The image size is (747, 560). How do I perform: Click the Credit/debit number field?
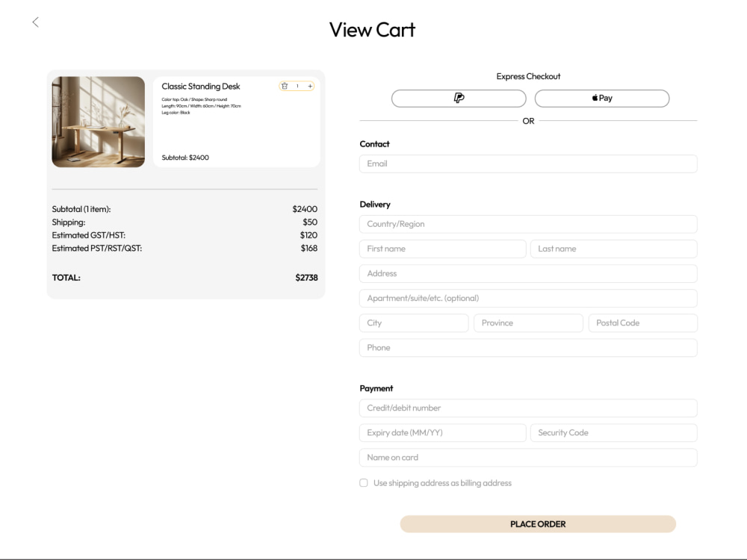[x=528, y=408]
